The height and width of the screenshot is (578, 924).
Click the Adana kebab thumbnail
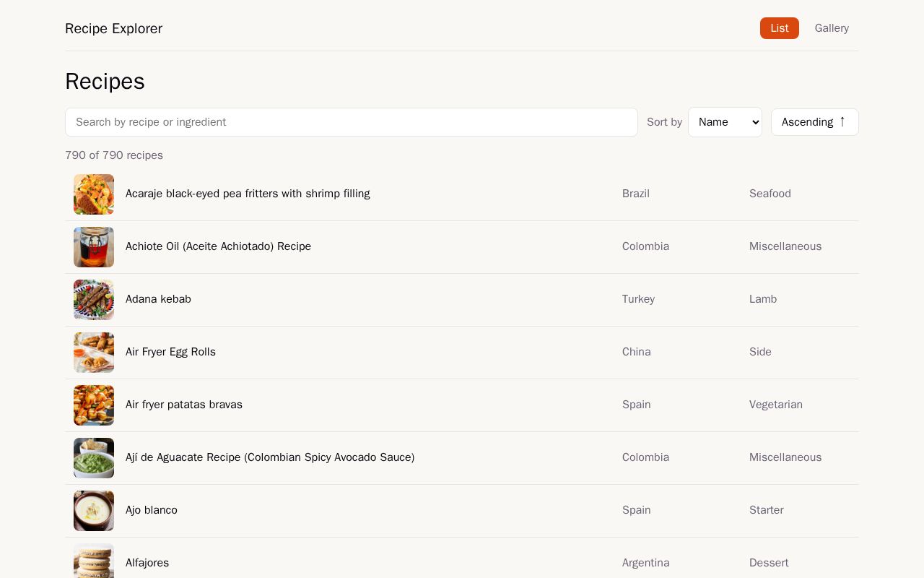(94, 300)
